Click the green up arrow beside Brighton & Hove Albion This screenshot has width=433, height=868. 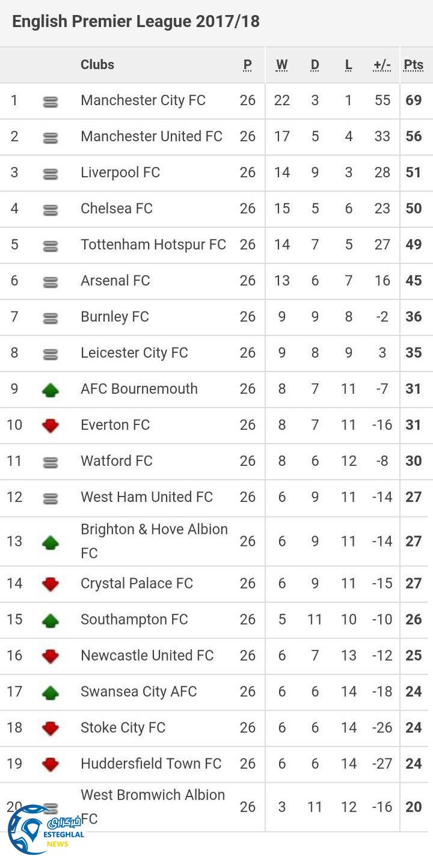pyautogui.click(x=51, y=543)
